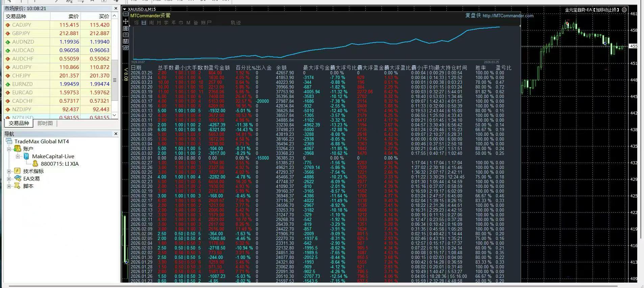Click the down arrow icon beside GBPJPY
Viewport: 644px width, 288px height.
pos(8,33)
